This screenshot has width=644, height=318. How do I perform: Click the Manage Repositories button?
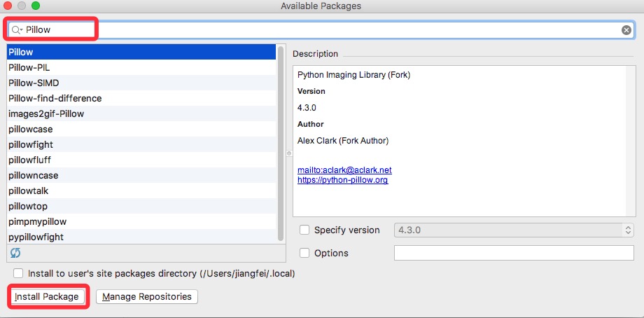(147, 296)
